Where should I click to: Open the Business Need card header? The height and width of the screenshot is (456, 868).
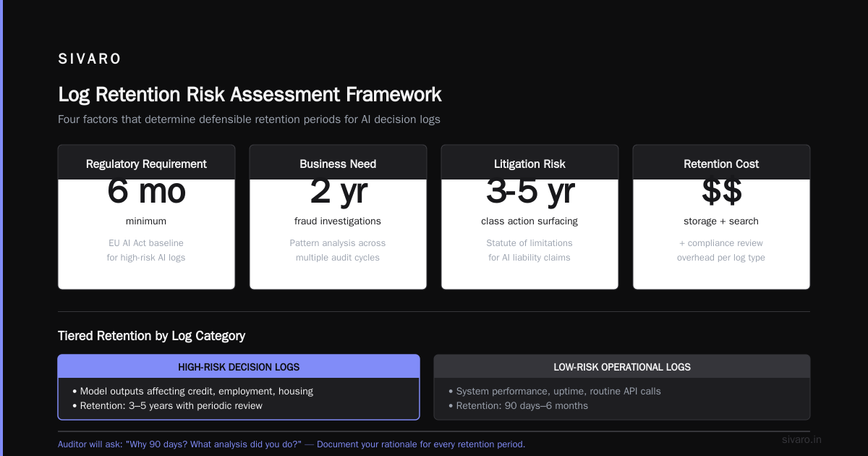coord(338,164)
